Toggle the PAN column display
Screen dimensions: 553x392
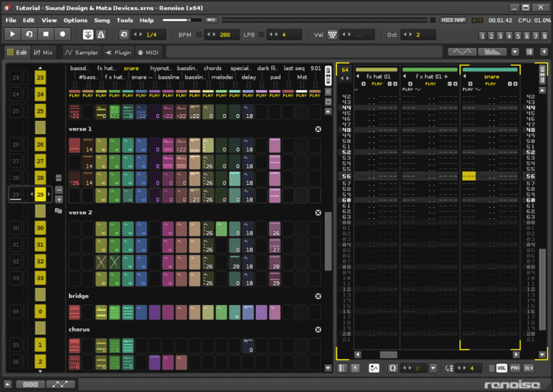(515, 368)
